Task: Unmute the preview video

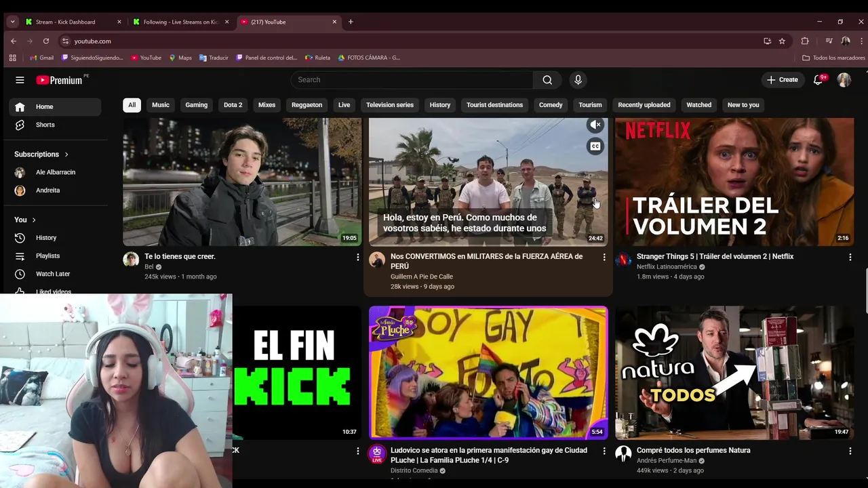Action: (x=595, y=125)
